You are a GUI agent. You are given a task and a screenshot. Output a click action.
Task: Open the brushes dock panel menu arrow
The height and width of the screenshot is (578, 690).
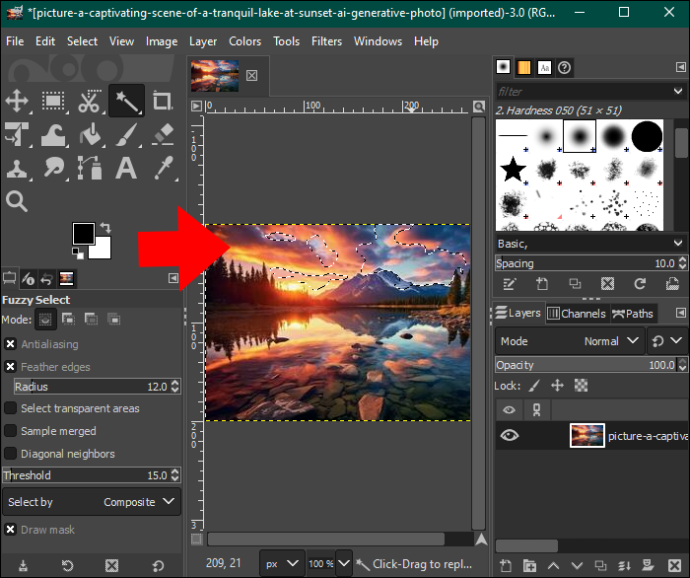(680, 67)
